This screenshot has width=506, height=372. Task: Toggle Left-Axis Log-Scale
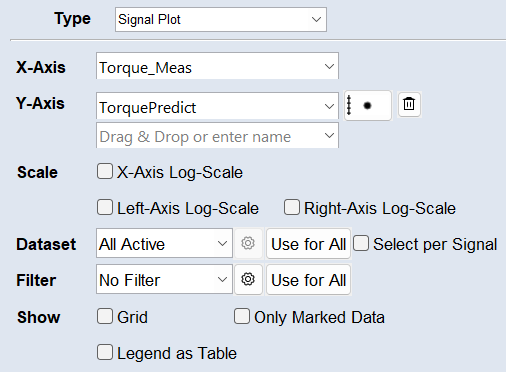(x=105, y=207)
